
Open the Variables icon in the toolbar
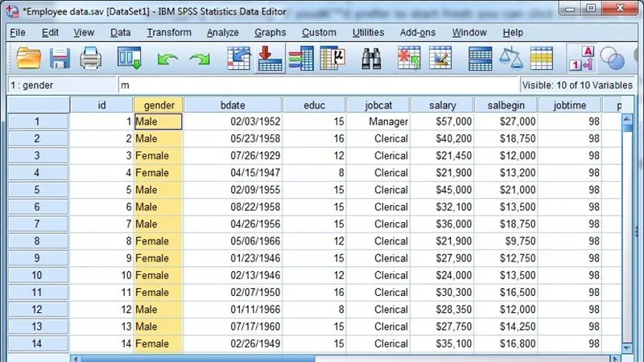pos(301,58)
